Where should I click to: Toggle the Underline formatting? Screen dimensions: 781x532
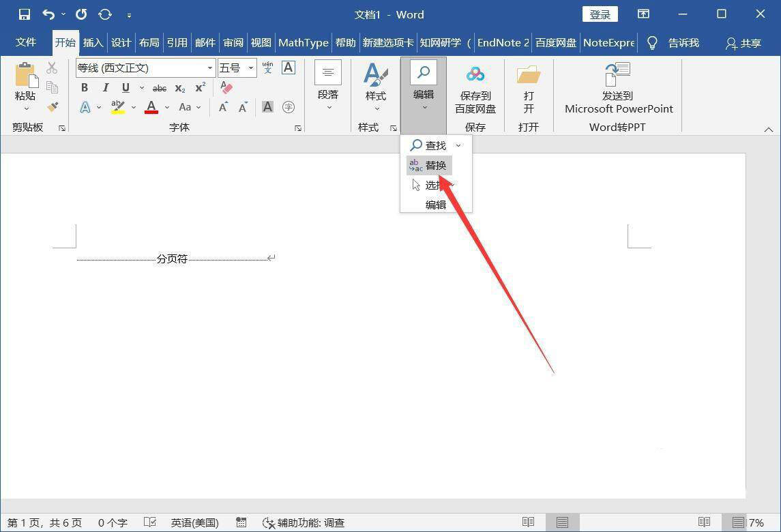[126, 87]
